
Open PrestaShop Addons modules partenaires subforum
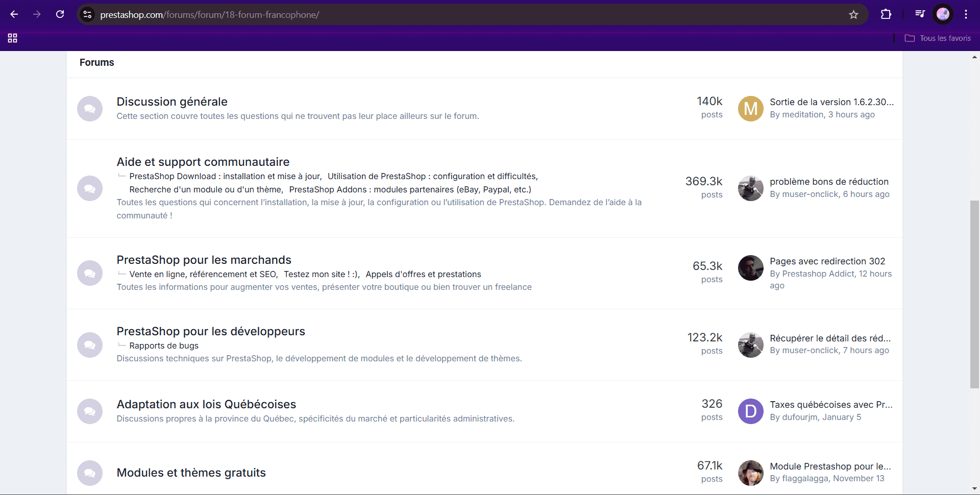click(x=410, y=189)
